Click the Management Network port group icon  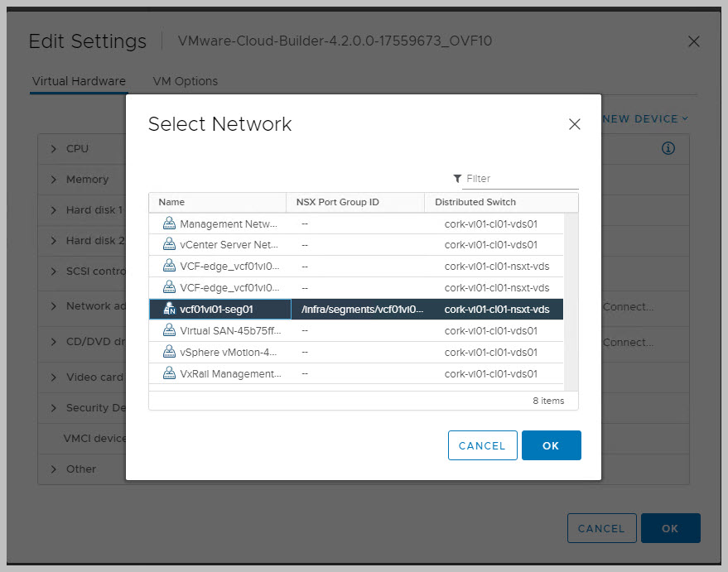tap(169, 224)
